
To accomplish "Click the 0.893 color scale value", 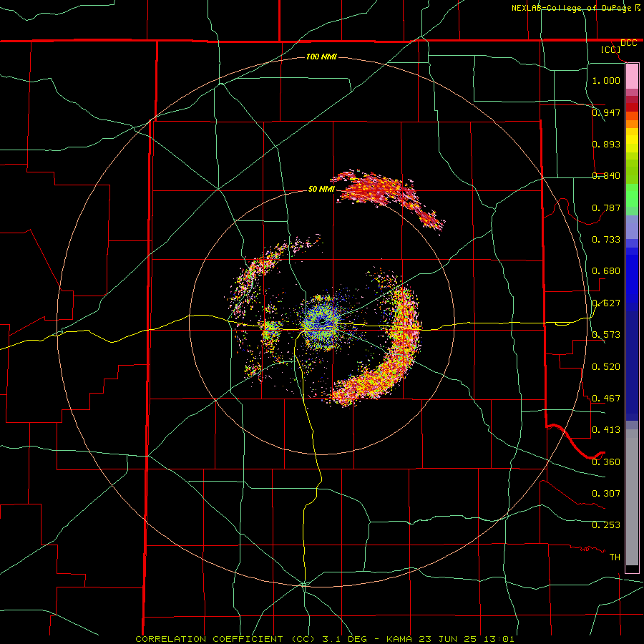I will (x=606, y=144).
